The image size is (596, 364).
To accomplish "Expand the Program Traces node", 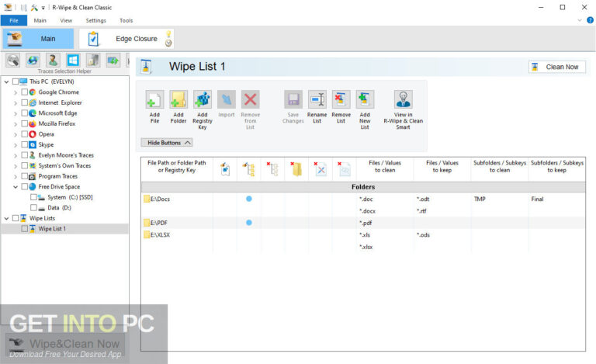I will pyautogui.click(x=16, y=176).
